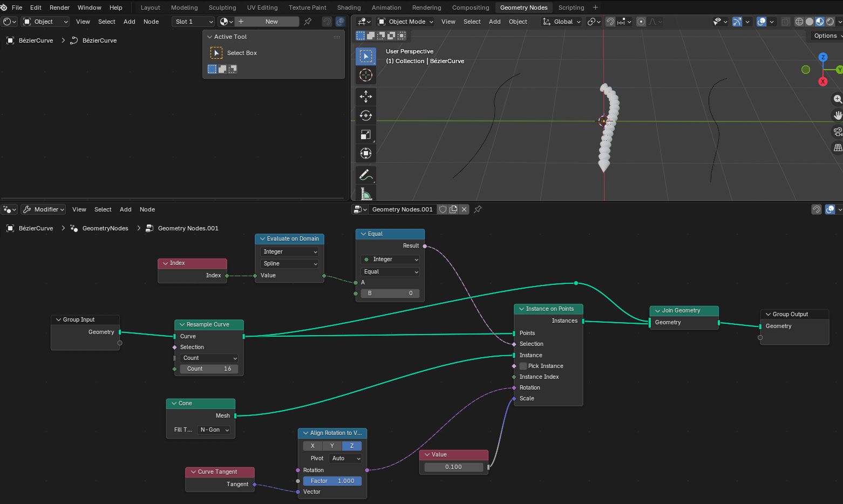
Task: Activate the Move tool
Action: pyautogui.click(x=366, y=96)
